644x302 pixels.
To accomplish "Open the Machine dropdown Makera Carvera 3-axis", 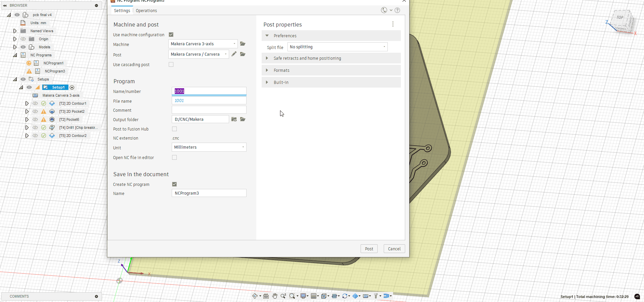I will point(203,44).
